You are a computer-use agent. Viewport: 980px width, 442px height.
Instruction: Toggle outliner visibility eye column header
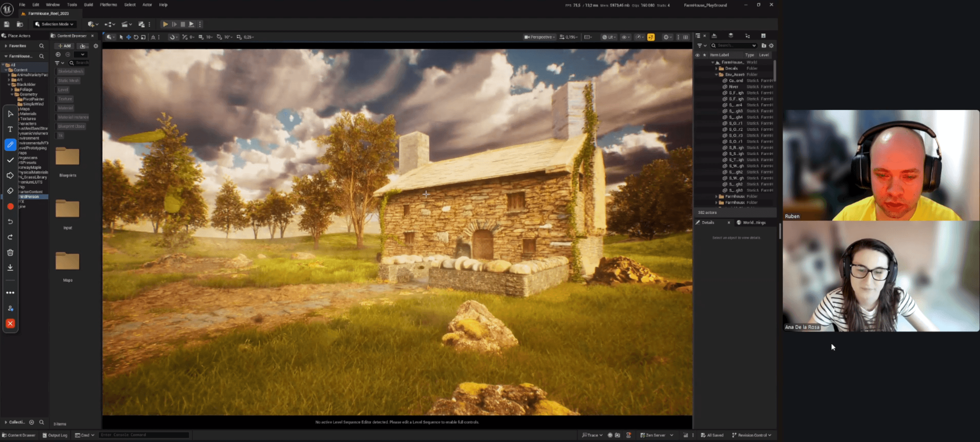pyautogui.click(x=697, y=55)
